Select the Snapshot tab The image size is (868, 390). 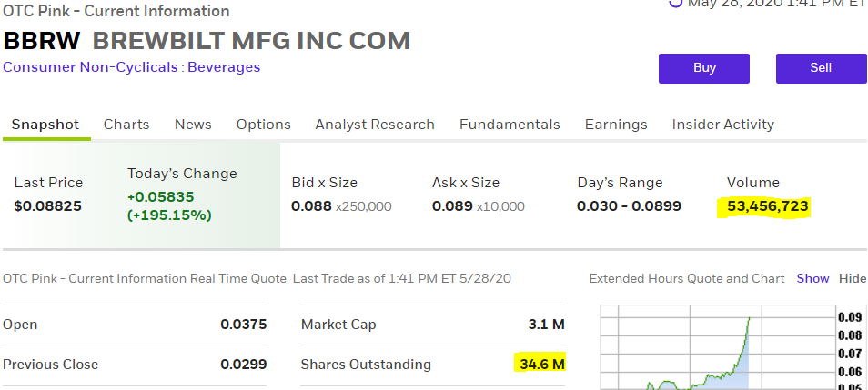click(x=45, y=125)
